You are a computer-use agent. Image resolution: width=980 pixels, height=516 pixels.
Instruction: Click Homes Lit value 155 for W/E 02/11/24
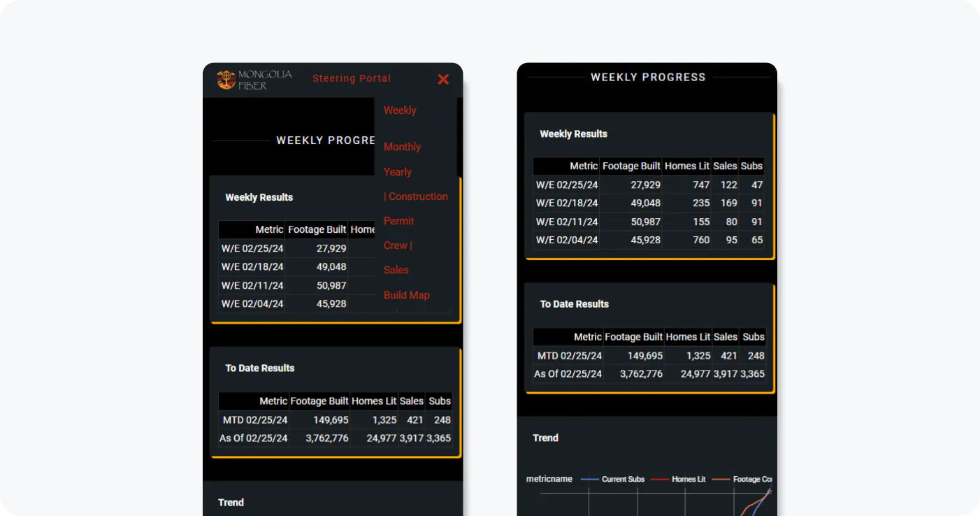click(x=701, y=222)
